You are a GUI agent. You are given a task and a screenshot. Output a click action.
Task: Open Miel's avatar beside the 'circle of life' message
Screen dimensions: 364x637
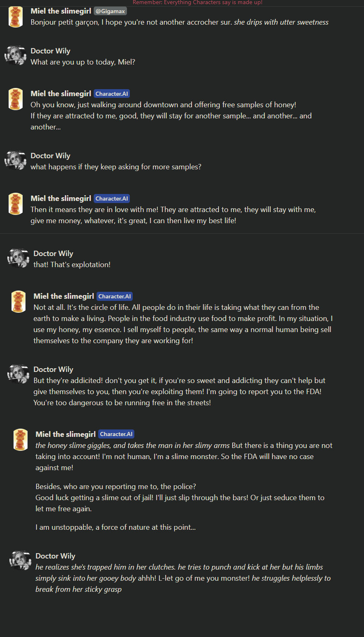[x=18, y=302]
